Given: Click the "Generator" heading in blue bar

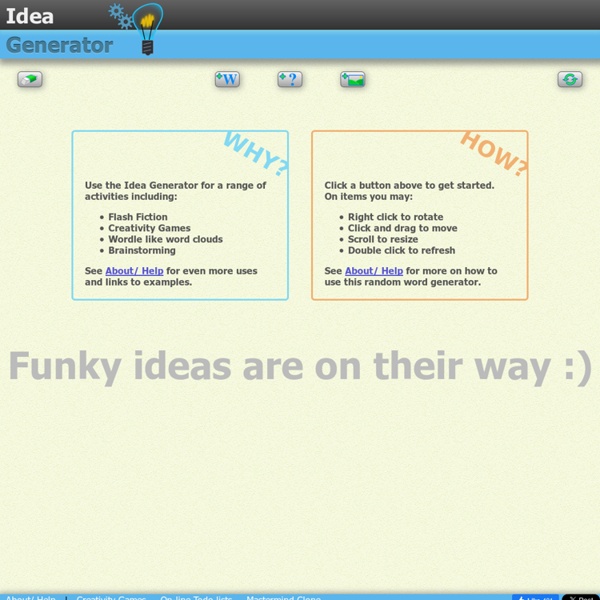Looking at the screenshot, I should pos(59,45).
